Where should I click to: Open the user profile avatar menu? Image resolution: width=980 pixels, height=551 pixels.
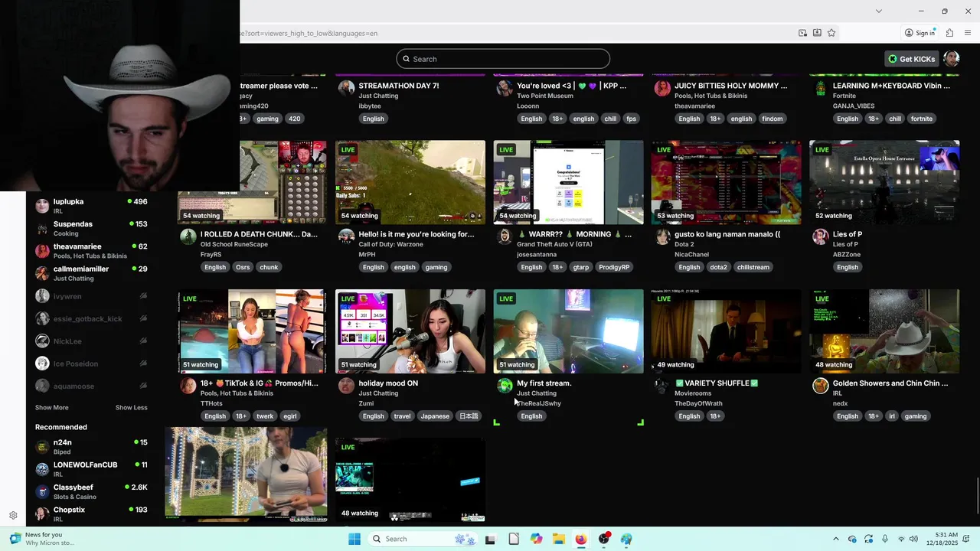952,59
